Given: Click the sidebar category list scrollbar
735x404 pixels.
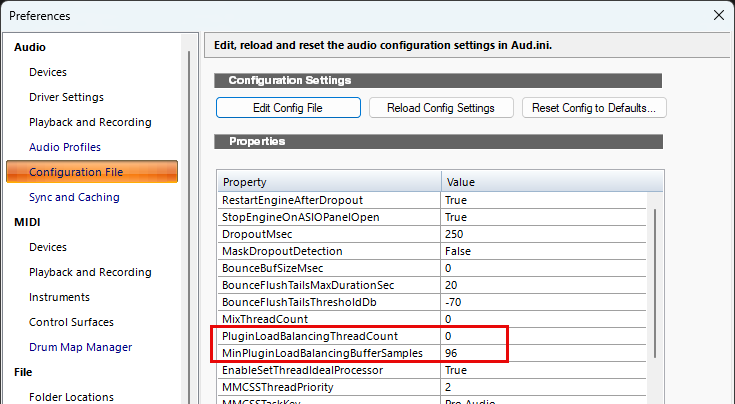Looking at the screenshot, I should click(x=189, y=225).
